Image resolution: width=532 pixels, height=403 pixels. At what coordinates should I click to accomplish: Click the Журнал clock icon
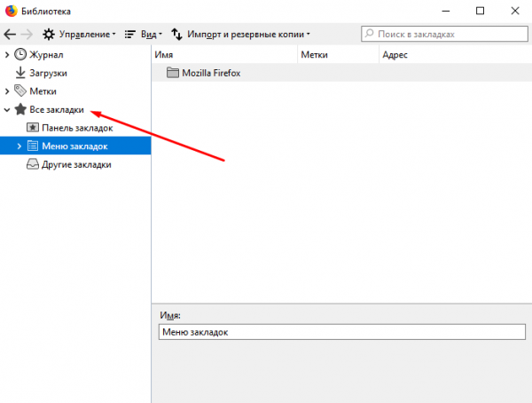click(x=20, y=54)
